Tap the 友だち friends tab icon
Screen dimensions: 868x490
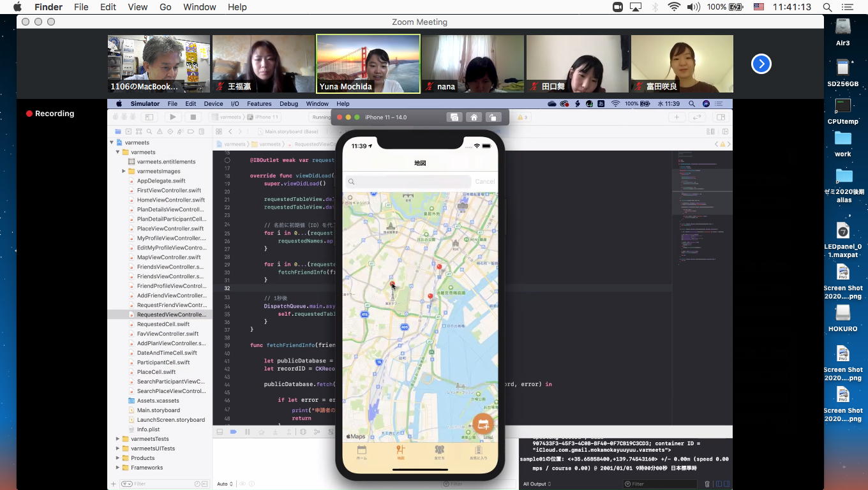click(439, 450)
